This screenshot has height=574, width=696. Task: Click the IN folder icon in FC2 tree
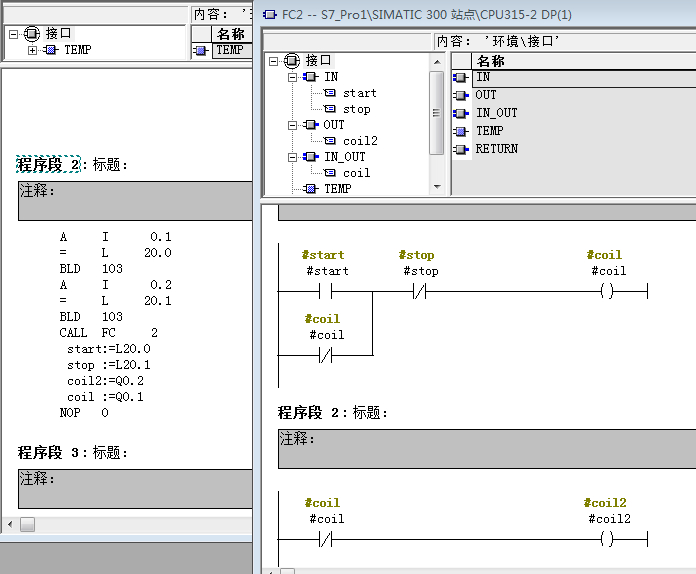[x=311, y=77]
